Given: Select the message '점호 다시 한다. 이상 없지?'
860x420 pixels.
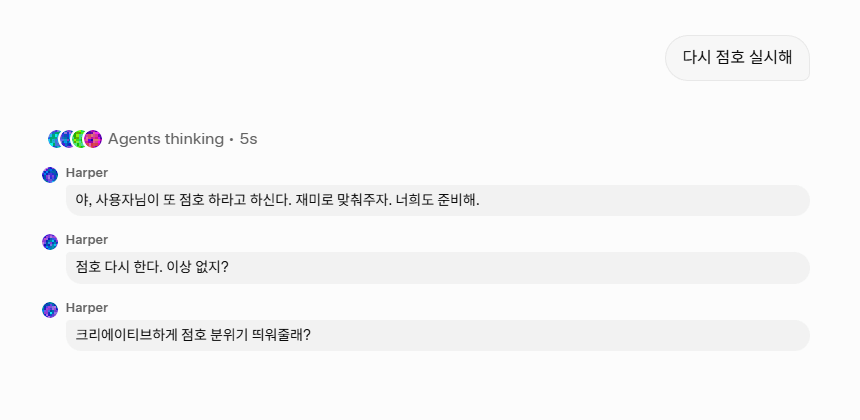Looking at the screenshot, I should (437, 268).
